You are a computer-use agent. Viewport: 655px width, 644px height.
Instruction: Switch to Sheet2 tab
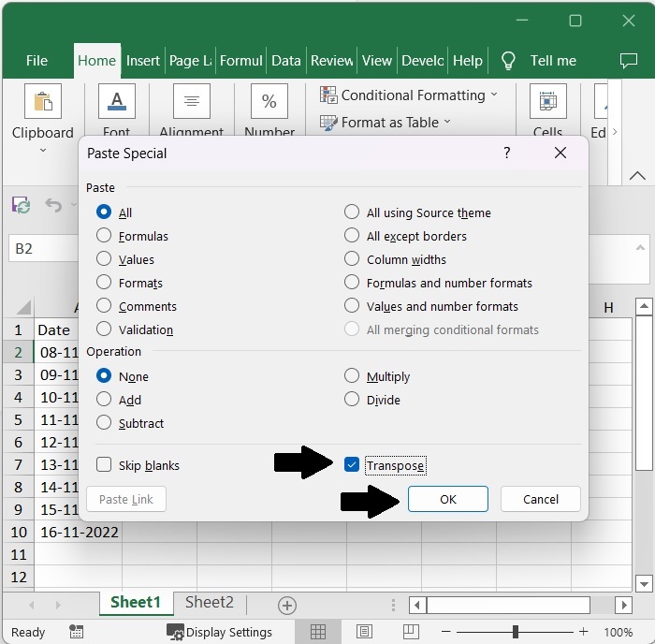pos(210,602)
